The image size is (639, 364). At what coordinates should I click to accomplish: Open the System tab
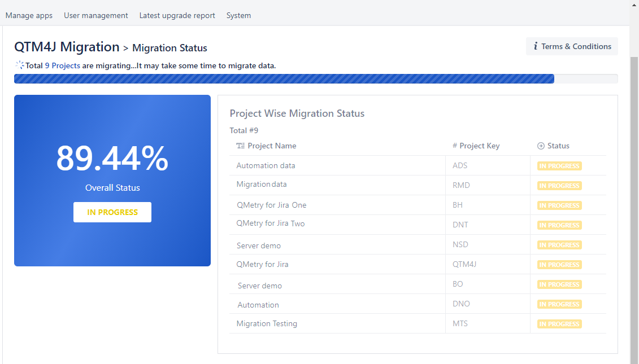(x=238, y=15)
